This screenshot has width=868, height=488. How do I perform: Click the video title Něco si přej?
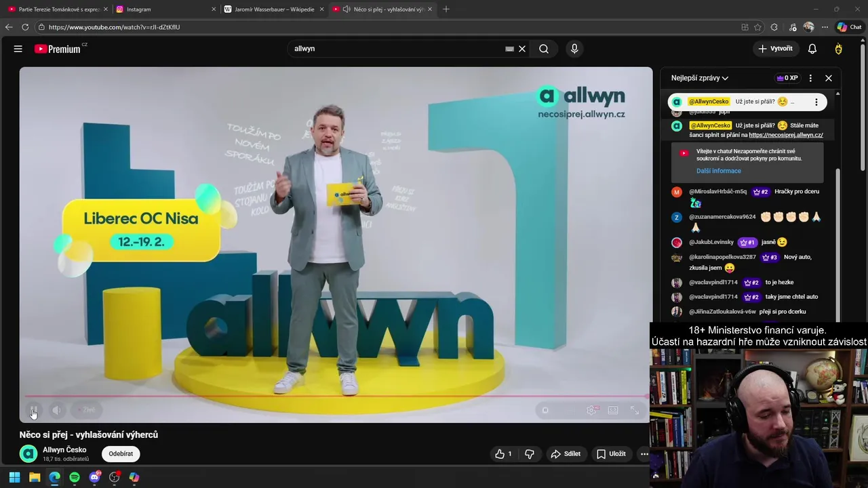[x=89, y=434]
